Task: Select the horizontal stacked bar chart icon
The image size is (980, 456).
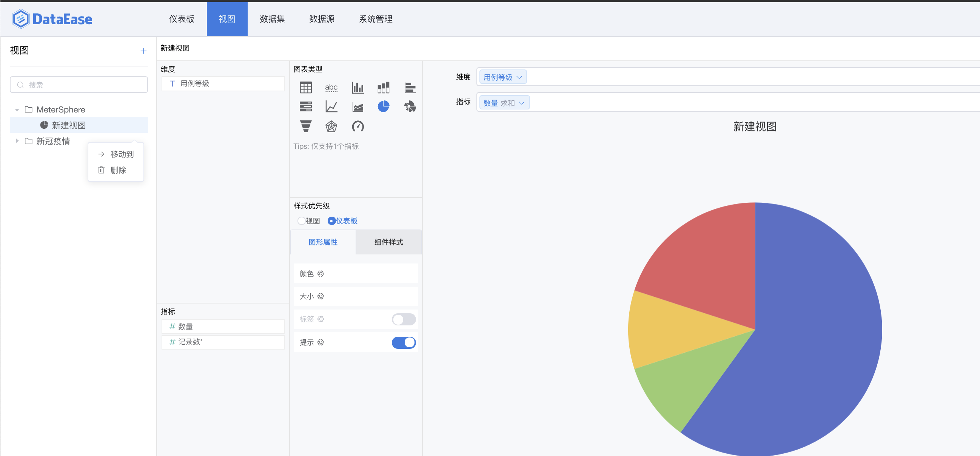Action: tap(305, 106)
